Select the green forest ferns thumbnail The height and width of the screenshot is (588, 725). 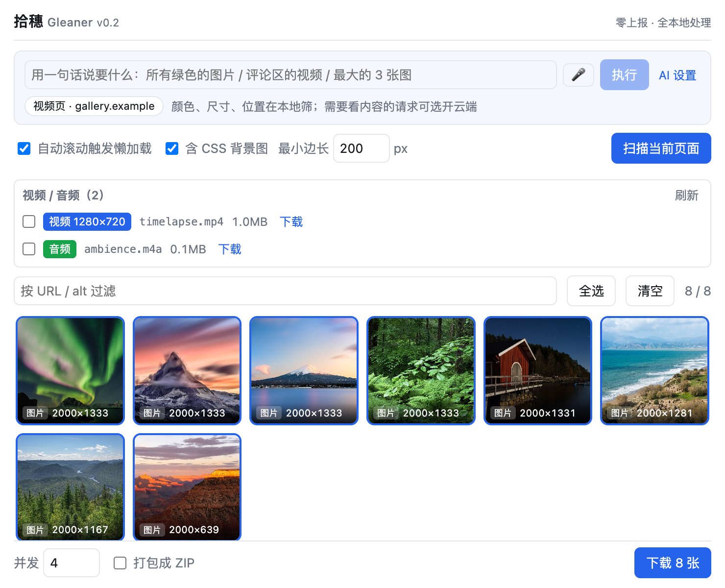(x=421, y=370)
